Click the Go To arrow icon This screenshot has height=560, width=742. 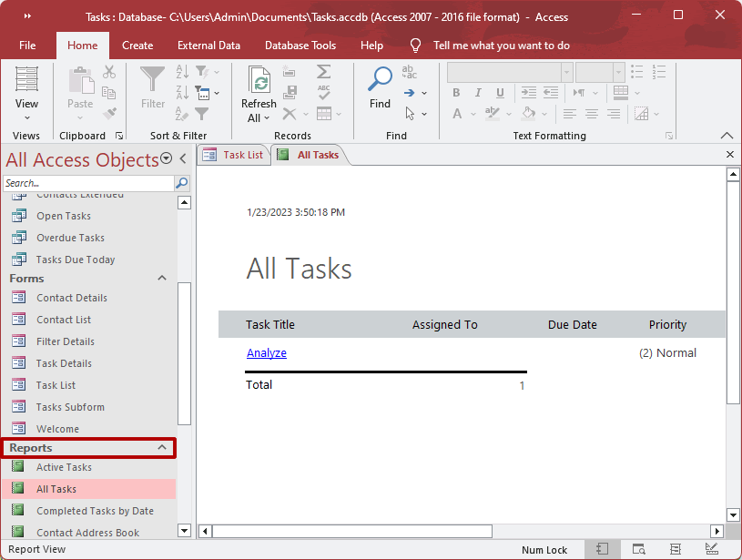coord(410,93)
